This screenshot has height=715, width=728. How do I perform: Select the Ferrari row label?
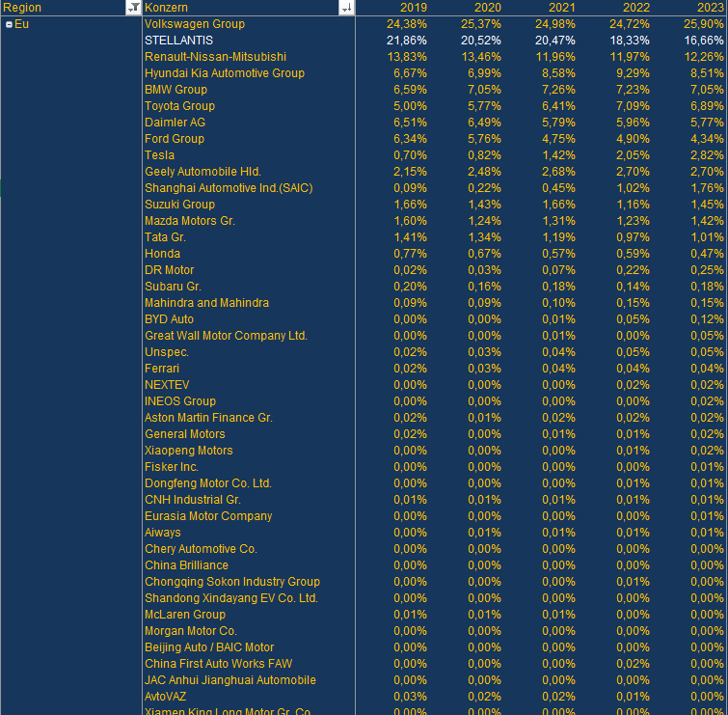tap(162, 369)
